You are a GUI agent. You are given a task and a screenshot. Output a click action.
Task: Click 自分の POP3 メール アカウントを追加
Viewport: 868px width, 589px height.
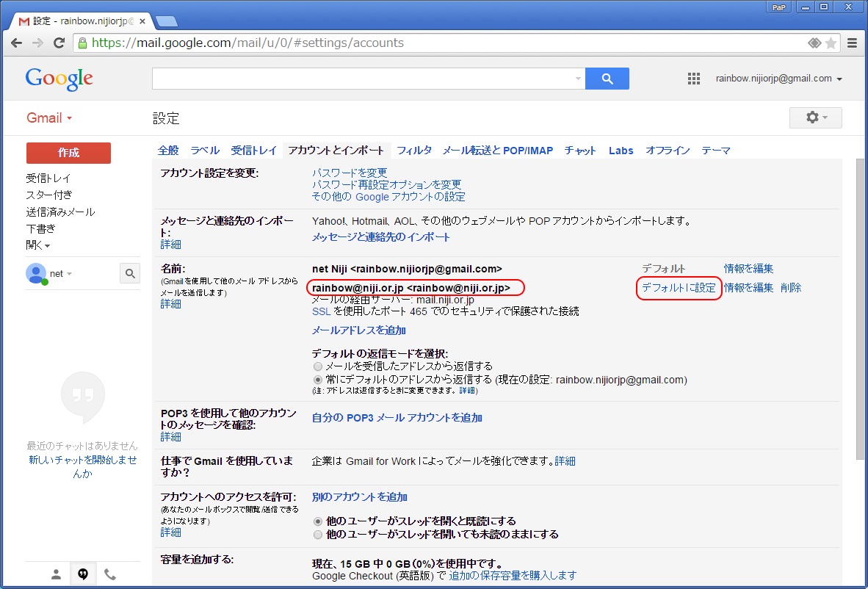(397, 418)
